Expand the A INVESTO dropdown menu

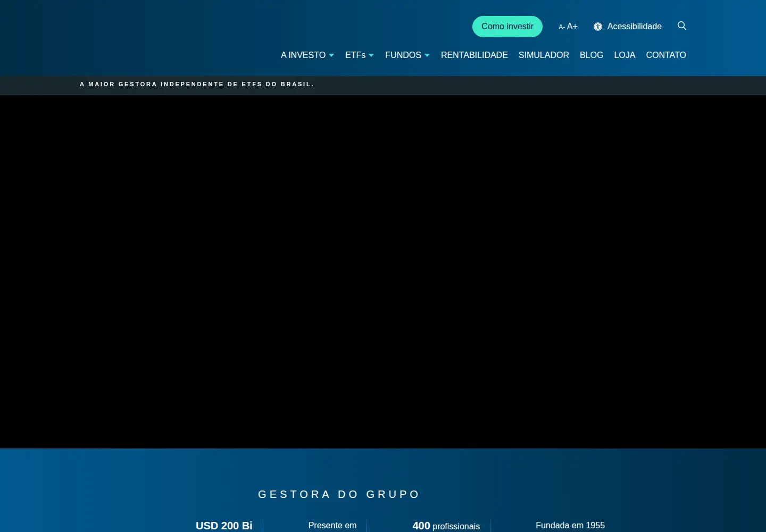pos(307,55)
